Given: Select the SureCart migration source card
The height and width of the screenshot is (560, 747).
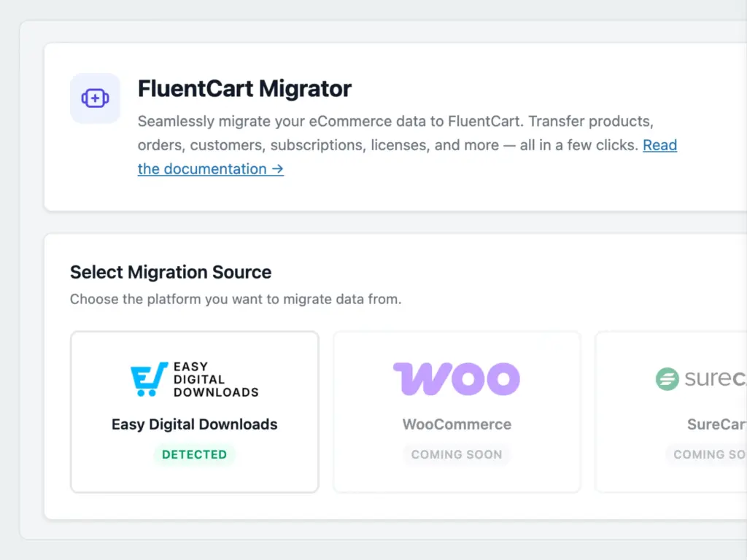Looking at the screenshot, I should (x=671, y=412).
